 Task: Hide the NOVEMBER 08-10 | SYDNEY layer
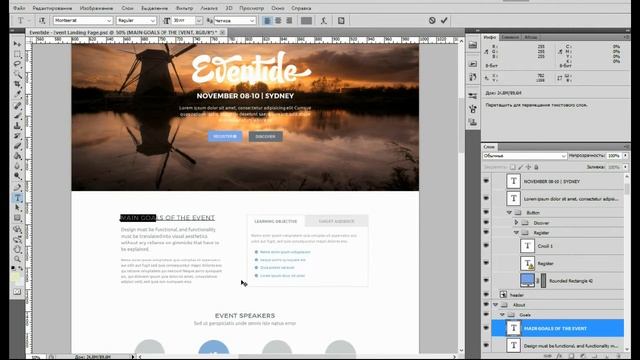[x=486, y=181]
